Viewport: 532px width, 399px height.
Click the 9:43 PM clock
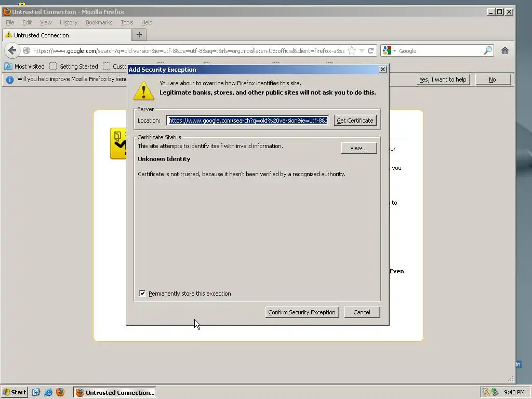pos(514,392)
